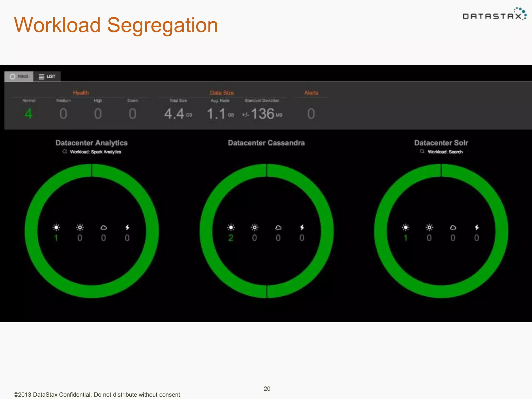Click the Alerts count value
The height and width of the screenshot is (399, 532).
point(311,114)
